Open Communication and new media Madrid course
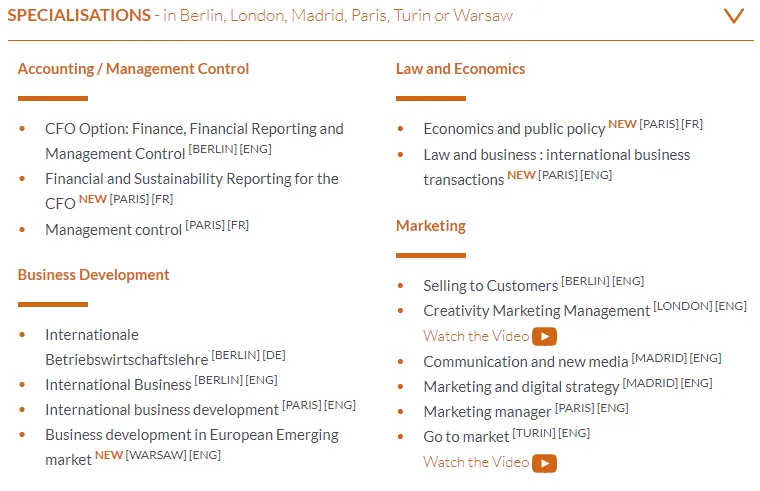This screenshot has height=491, width=760. click(525, 362)
